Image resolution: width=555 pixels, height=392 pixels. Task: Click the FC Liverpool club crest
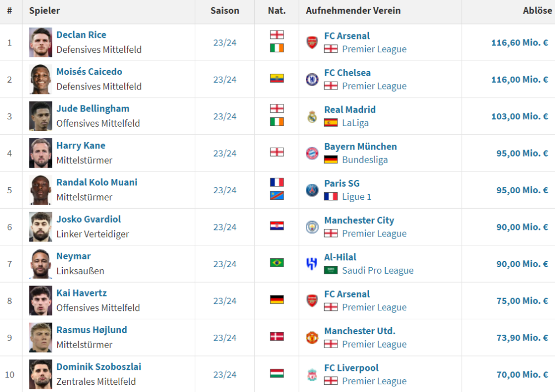(x=312, y=374)
